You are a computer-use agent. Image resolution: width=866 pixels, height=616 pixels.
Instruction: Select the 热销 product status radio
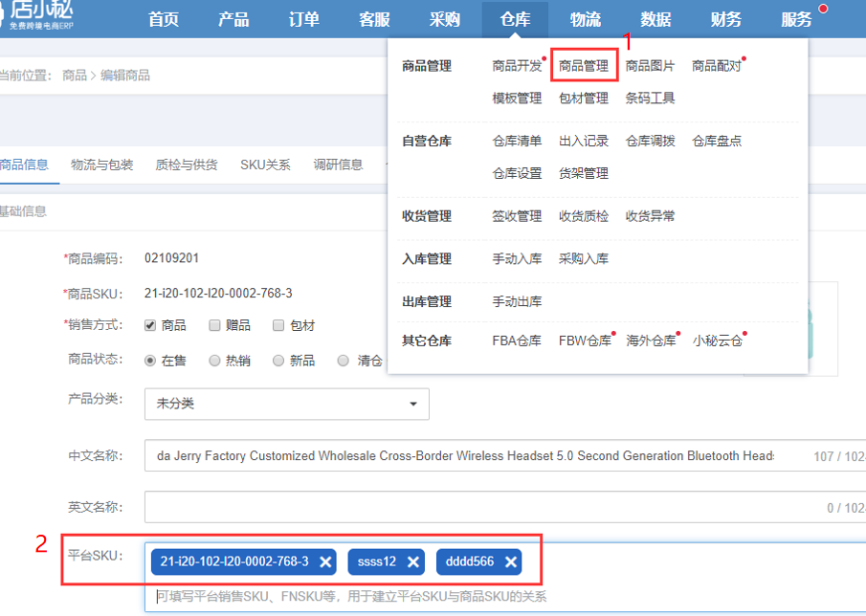pyautogui.click(x=215, y=361)
